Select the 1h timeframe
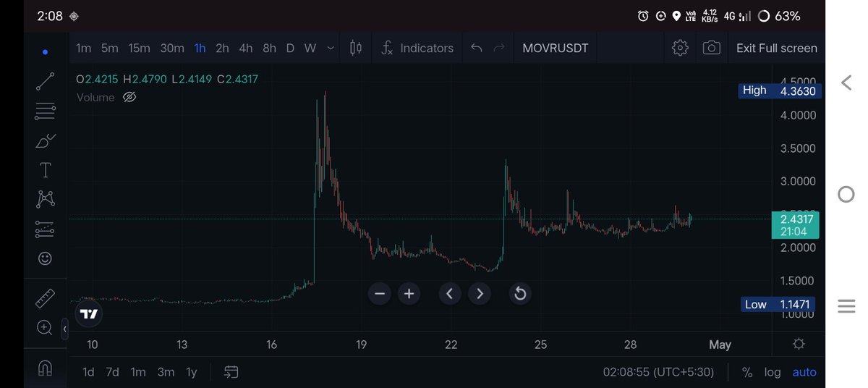868x388 pixels. [200, 48]
